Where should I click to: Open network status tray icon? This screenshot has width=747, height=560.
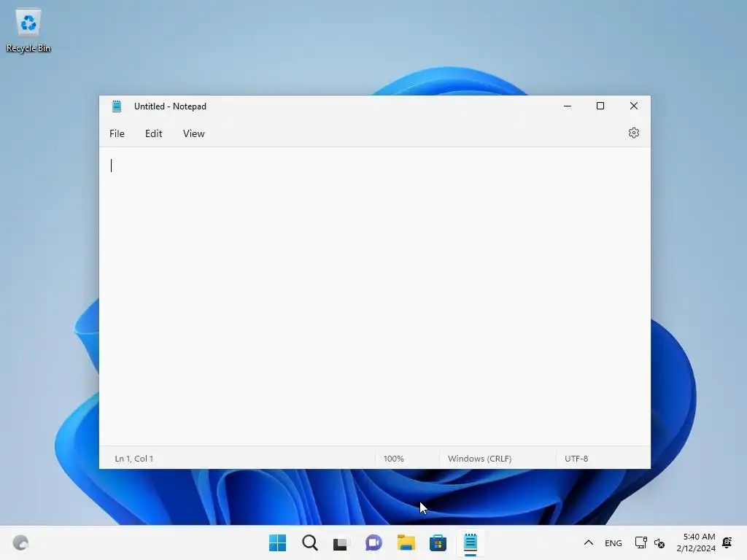click(x=640, y=542)
